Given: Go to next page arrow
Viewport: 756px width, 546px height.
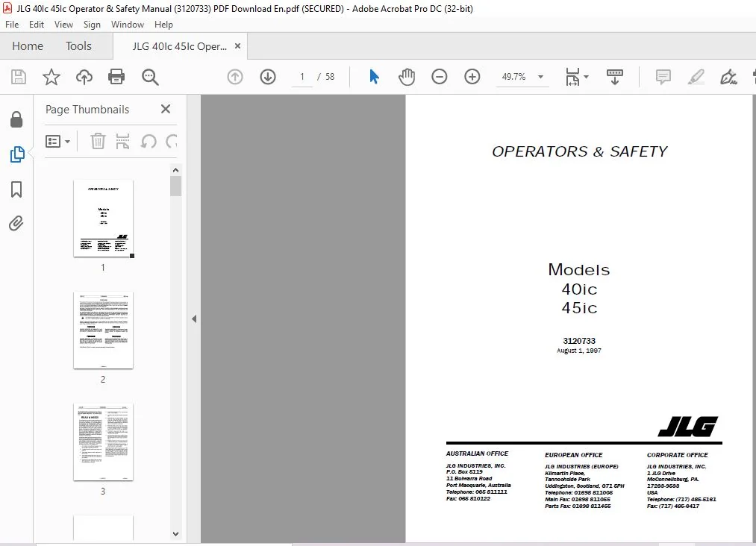Looking at the screenshot, I should pos(268,77).
